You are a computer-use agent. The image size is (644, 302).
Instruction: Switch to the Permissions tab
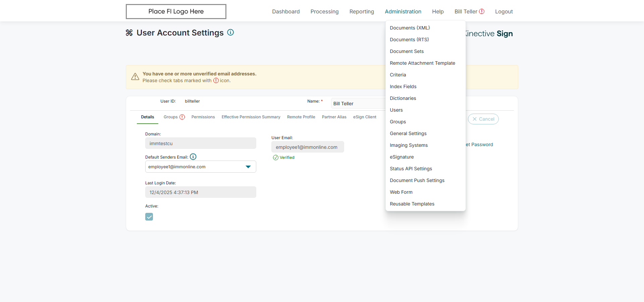203,117
